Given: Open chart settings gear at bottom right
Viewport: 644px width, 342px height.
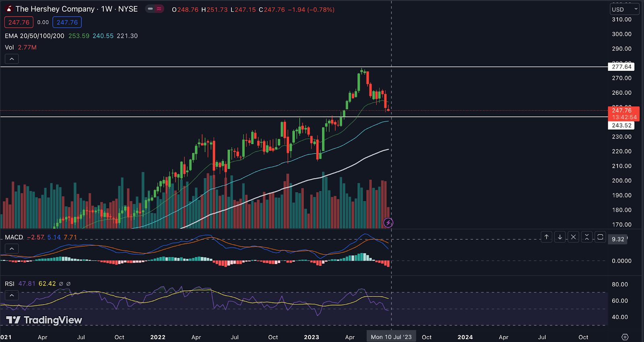Looking at the screenshot, I should pyautogui.click(x=625, y=337).
